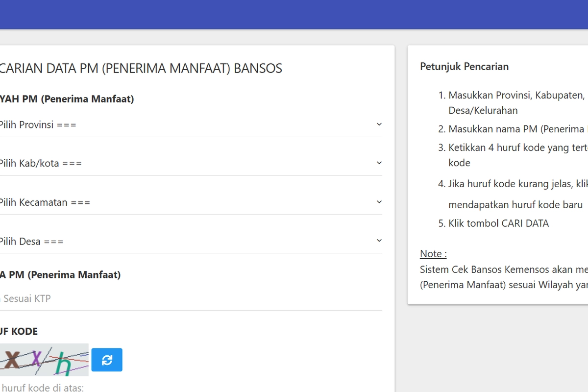Open the Pilih Provinsi dropdown text

click(38, 125)
